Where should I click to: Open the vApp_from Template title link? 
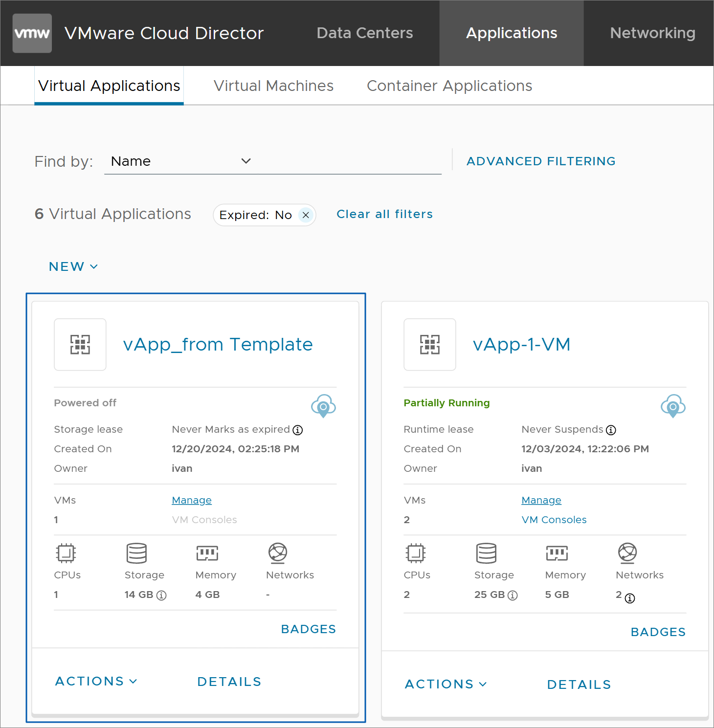tap(218, 345)
